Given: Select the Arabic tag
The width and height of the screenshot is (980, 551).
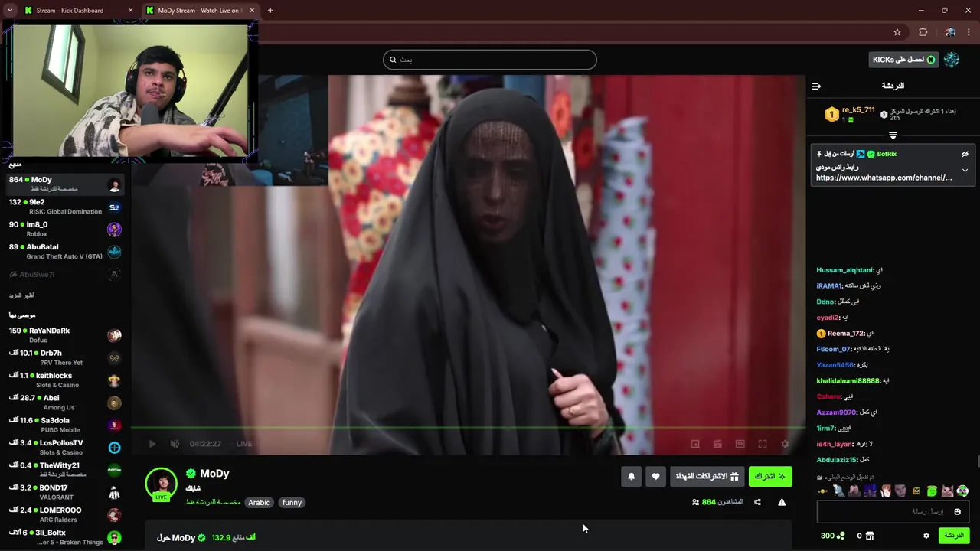Looking at the screenshot, I should click(x=259, y=503).
